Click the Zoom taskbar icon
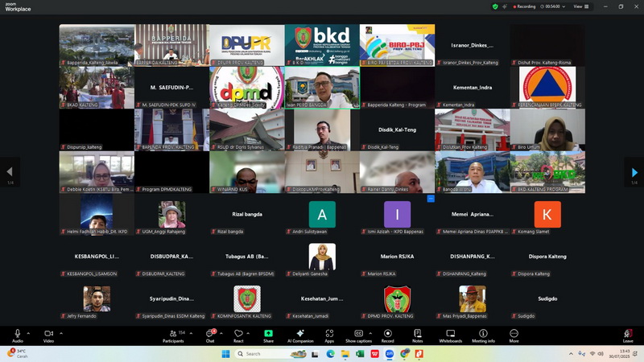Image resolution: width=644 pixels, height=362 pixels. (390, 354)
